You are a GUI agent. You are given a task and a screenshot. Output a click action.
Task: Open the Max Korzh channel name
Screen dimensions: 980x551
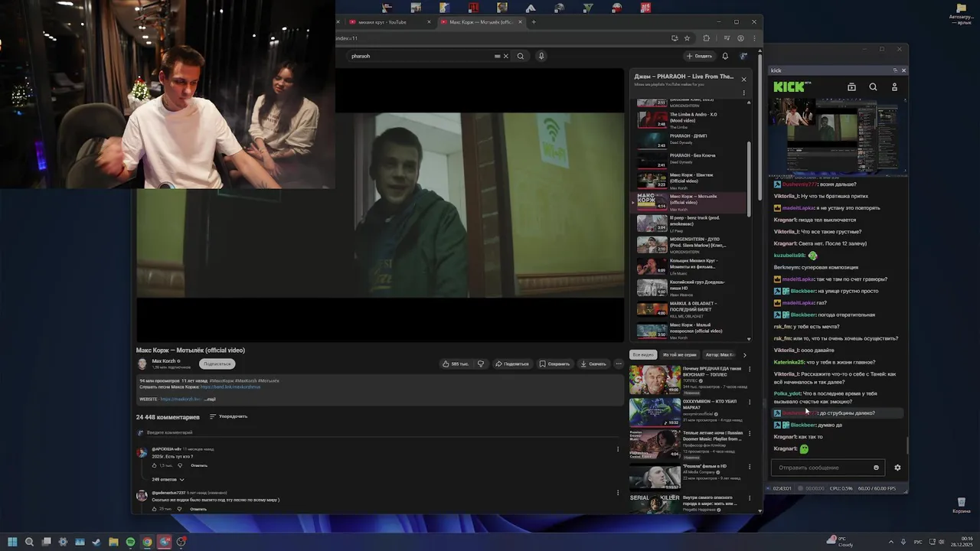pyautogui.click(x=164, y=360)
